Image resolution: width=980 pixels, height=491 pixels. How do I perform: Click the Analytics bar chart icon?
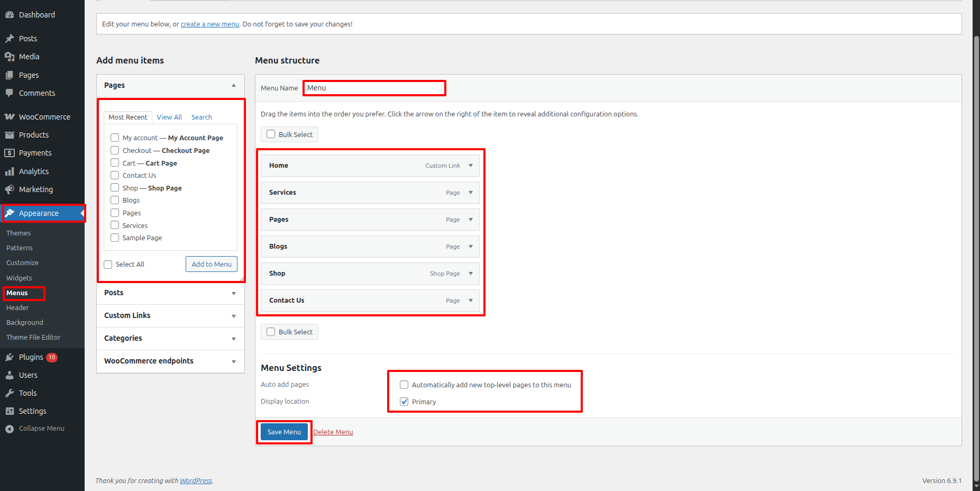click(x=10, y=171)
